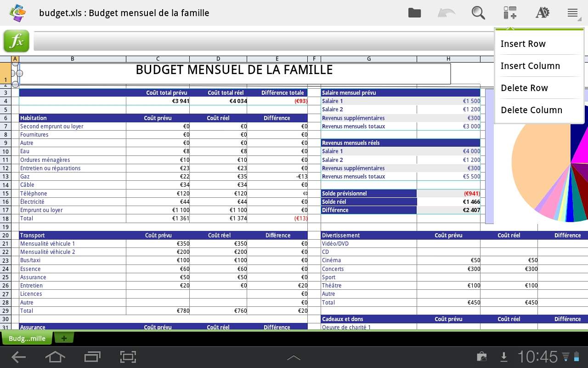Choose Delete Row from the menu
Viewport: 588px width, 368px height.
pos(539,88)
